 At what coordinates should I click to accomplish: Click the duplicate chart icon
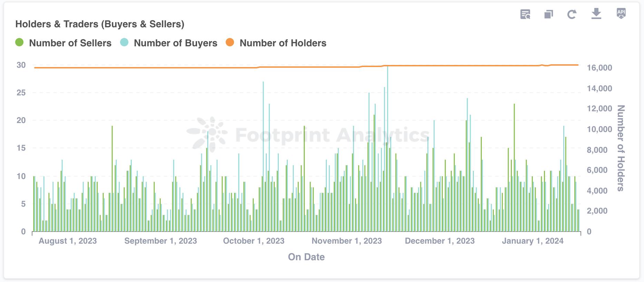click(x=548, y=15)
